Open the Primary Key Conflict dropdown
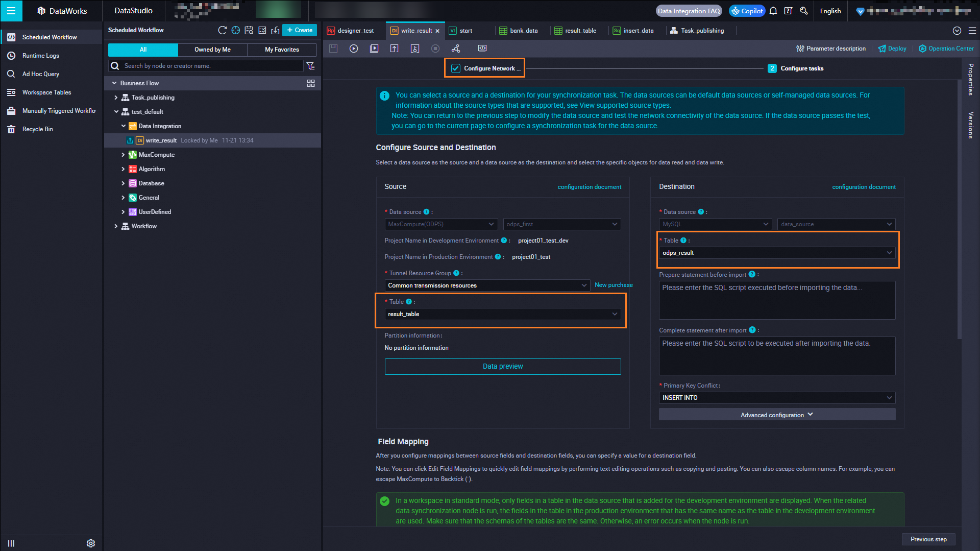Image resolution: width=980 pixels, height=551 pixels. point(776,398)
